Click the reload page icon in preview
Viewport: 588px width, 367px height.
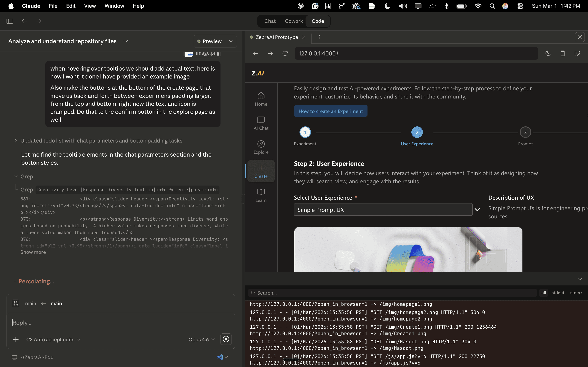[285, 53]
